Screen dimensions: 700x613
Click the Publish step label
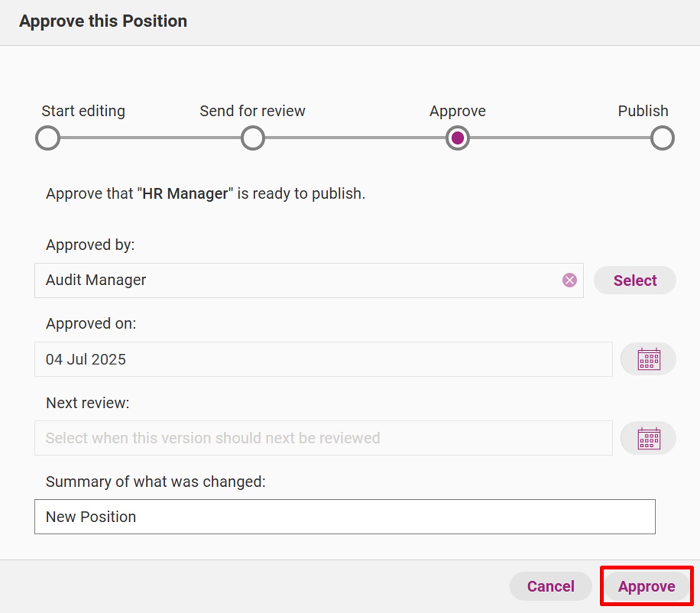(x=643, y=111)
